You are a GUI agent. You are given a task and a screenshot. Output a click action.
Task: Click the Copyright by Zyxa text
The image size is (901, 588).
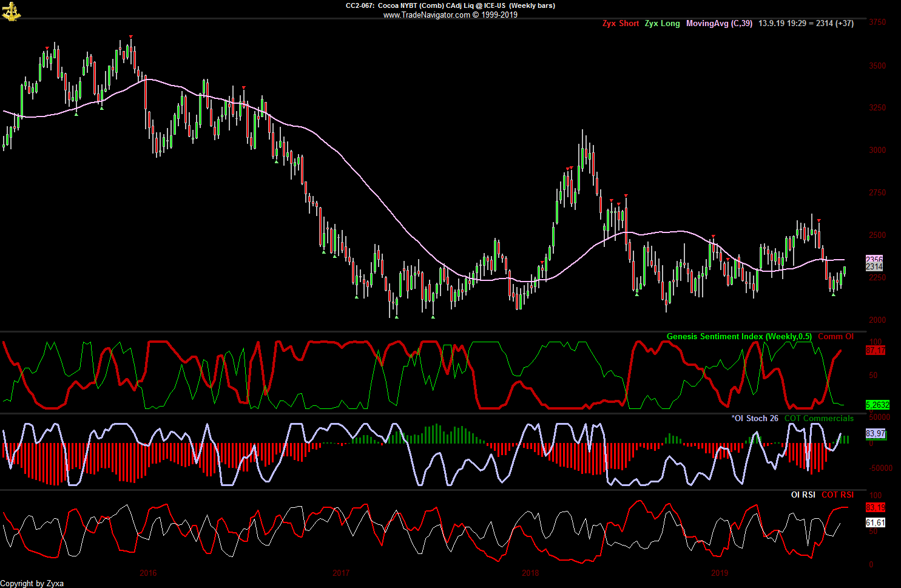tap(32, 583)
